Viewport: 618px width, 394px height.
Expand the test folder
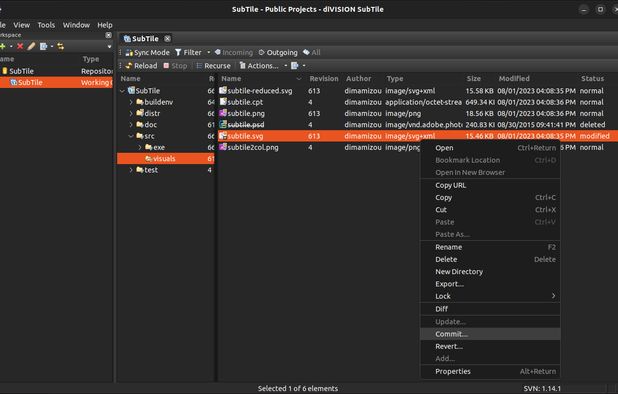coord(131,170)
